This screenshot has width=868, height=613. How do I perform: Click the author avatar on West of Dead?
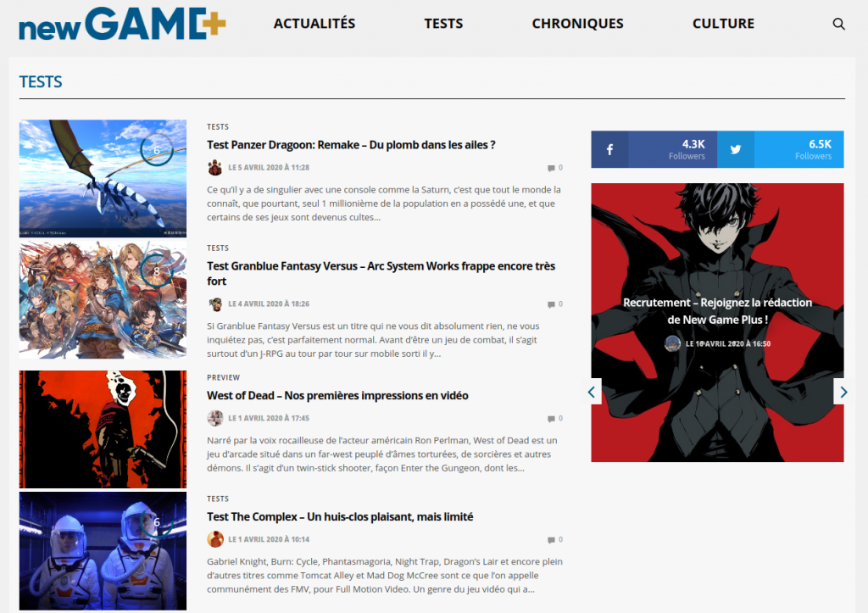214,417
